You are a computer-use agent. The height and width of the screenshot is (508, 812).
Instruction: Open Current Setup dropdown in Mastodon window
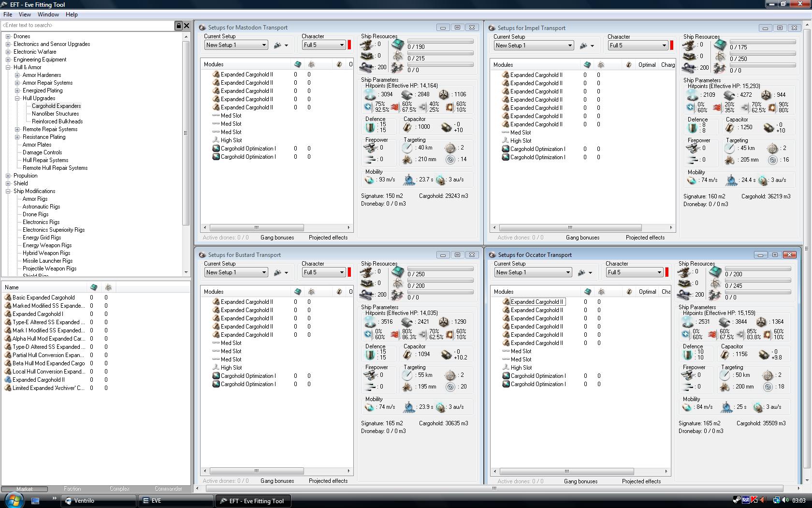click(x=236, y=45)
